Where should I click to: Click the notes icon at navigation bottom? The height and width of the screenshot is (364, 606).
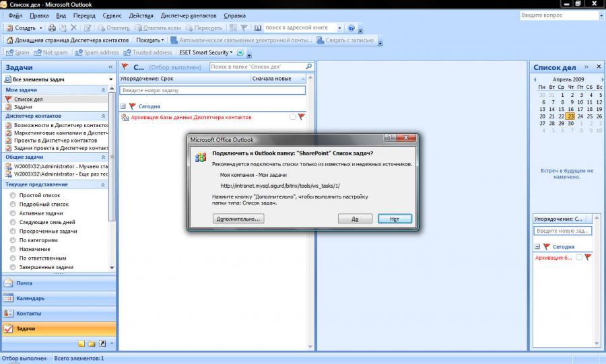[x=81, y=344]
